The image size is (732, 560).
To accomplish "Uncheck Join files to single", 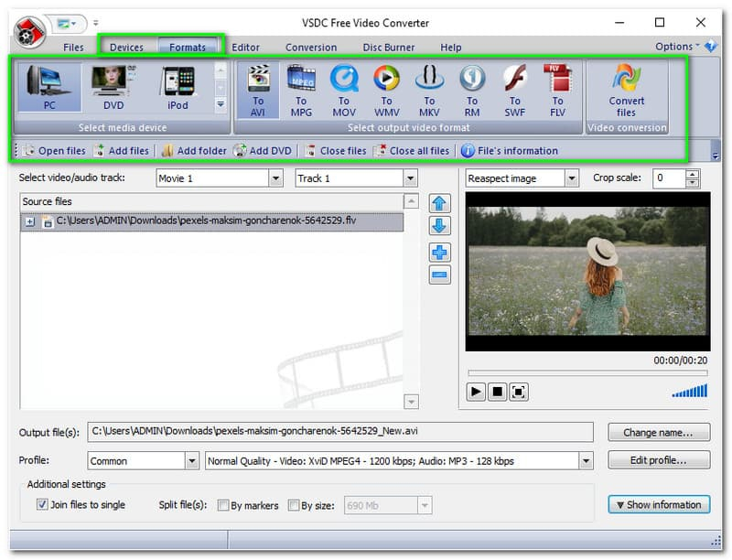I will point(42,504).
